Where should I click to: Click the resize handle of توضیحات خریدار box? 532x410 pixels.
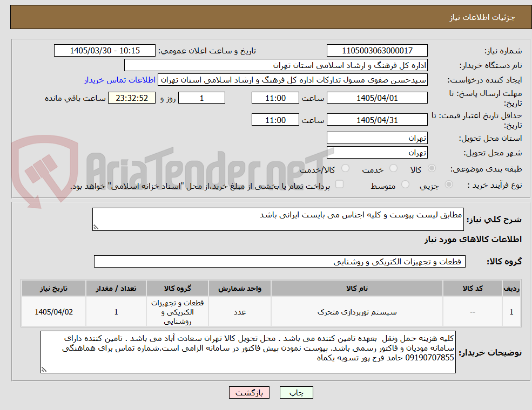tap(44, 370)
